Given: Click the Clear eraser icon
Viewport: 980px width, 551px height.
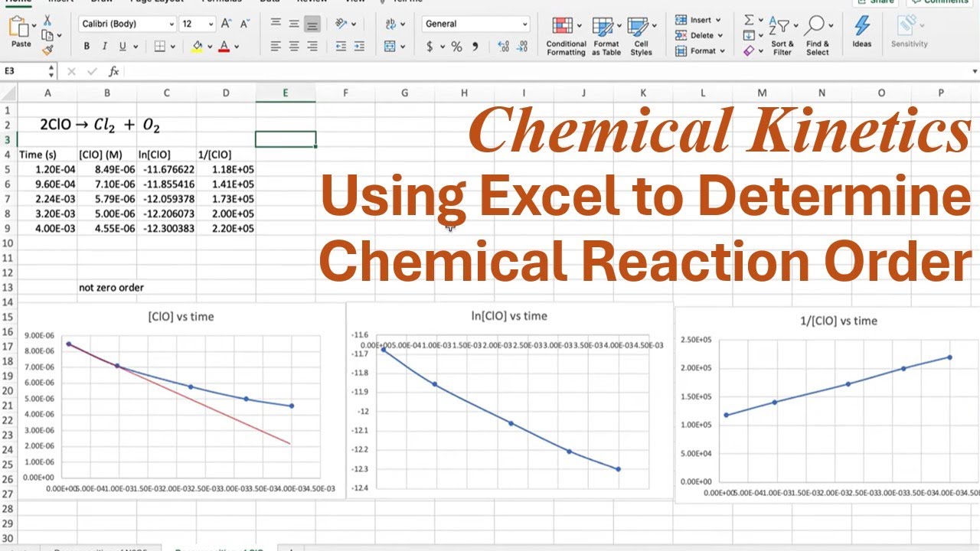Looking at the screenshot, I should click(750, 51).
